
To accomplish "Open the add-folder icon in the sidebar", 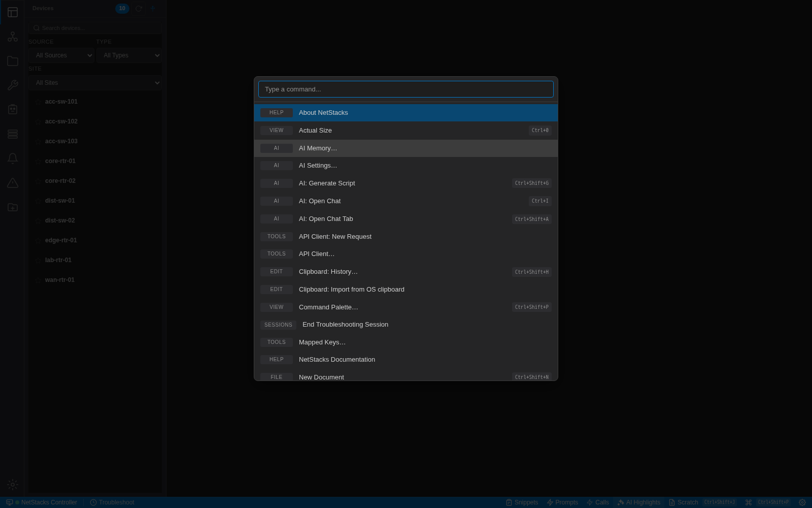I will (13, 207).
